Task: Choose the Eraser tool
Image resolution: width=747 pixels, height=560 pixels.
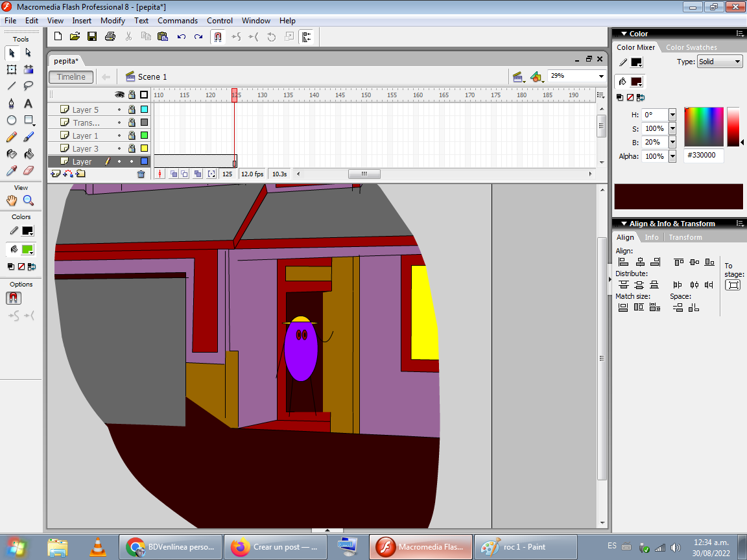Action: coord(29,170)
